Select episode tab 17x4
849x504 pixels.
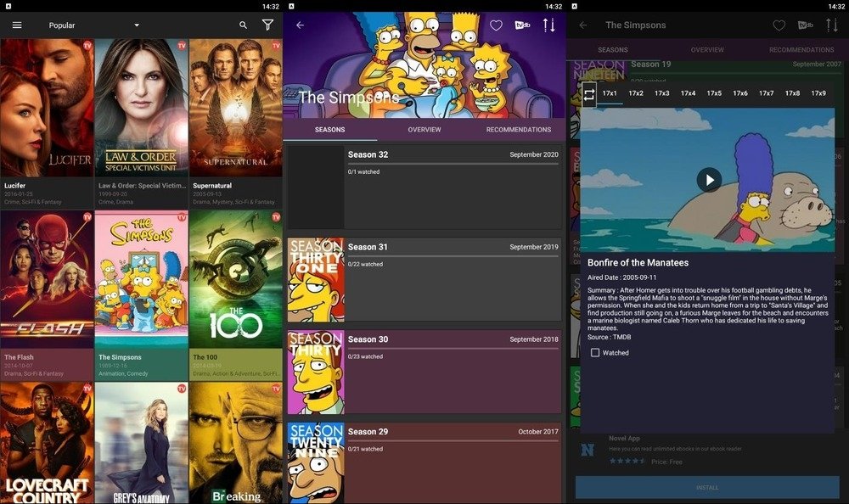(x=689, y=93)
